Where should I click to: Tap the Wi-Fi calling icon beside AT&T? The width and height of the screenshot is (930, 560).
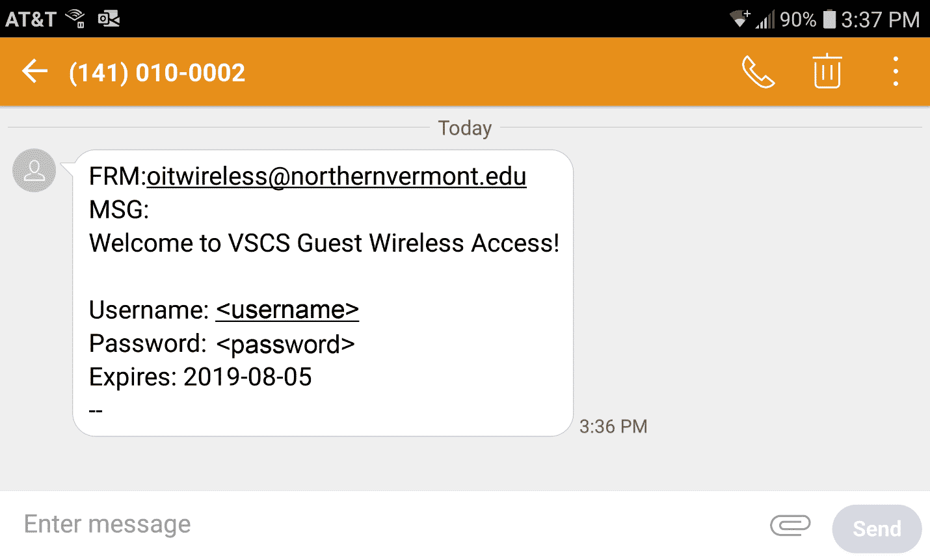[75, 19]
